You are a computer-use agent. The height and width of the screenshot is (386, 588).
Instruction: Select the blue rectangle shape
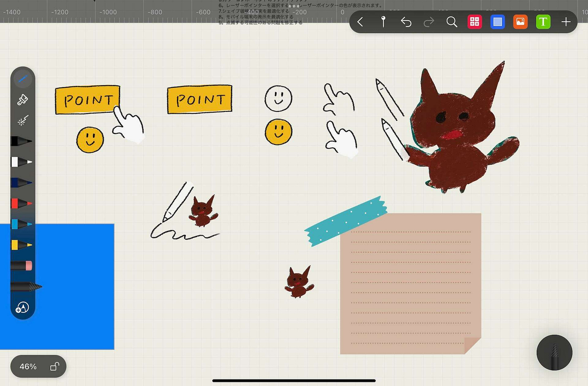point(57,287)
